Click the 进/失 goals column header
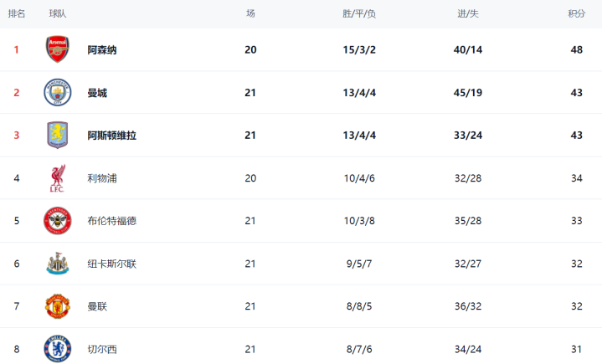 pyautogui.click(x=467, y=13)
